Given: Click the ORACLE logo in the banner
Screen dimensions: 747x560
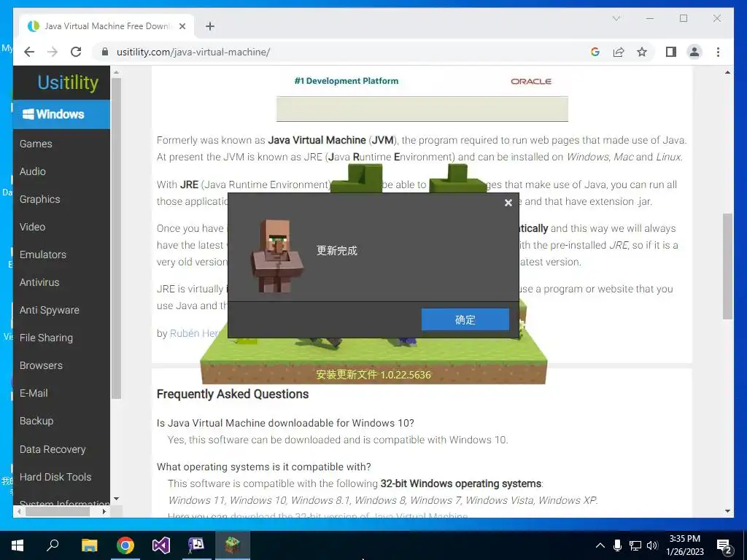Looking at the screenshot, I should (x=531, y=82).
